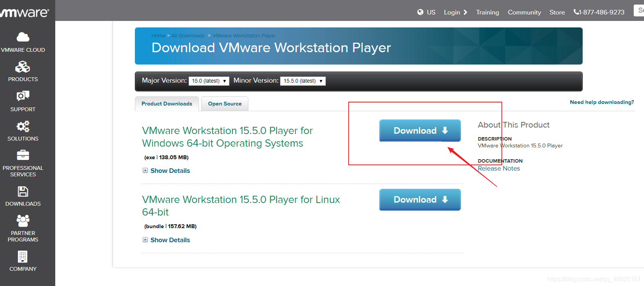Screen dimensions: 644x286
Task: Open Community in top navigation
Action: tap(524, 12)
